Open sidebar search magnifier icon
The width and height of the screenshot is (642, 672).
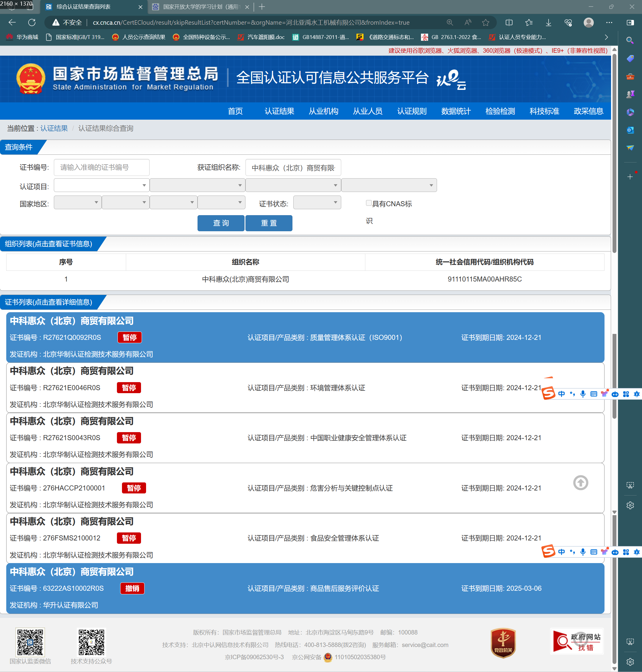click(630, 40)
